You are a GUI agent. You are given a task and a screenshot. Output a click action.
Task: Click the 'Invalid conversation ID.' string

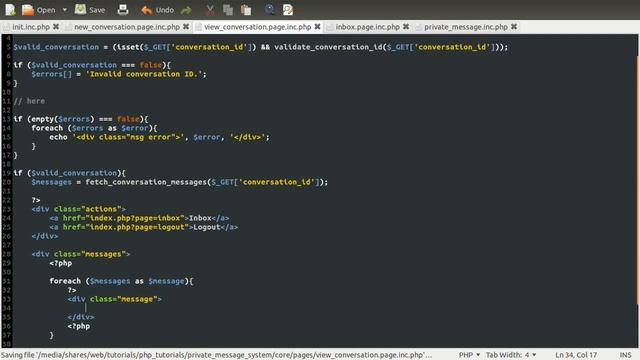pyautogui.click(x=144, y=74)
